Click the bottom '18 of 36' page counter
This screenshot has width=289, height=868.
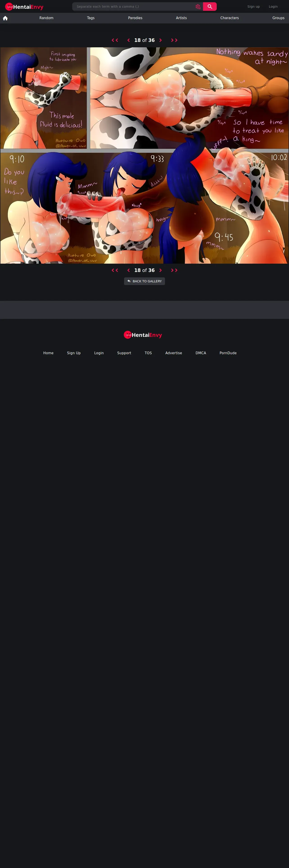144,270
